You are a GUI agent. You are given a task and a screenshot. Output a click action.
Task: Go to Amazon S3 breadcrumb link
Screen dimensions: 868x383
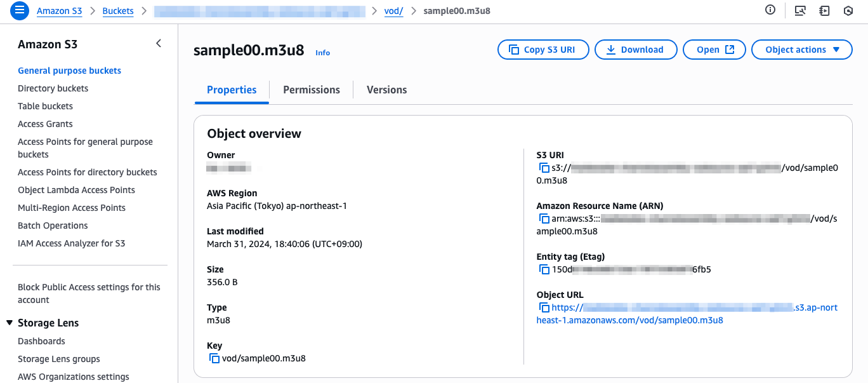coord(60,11)
